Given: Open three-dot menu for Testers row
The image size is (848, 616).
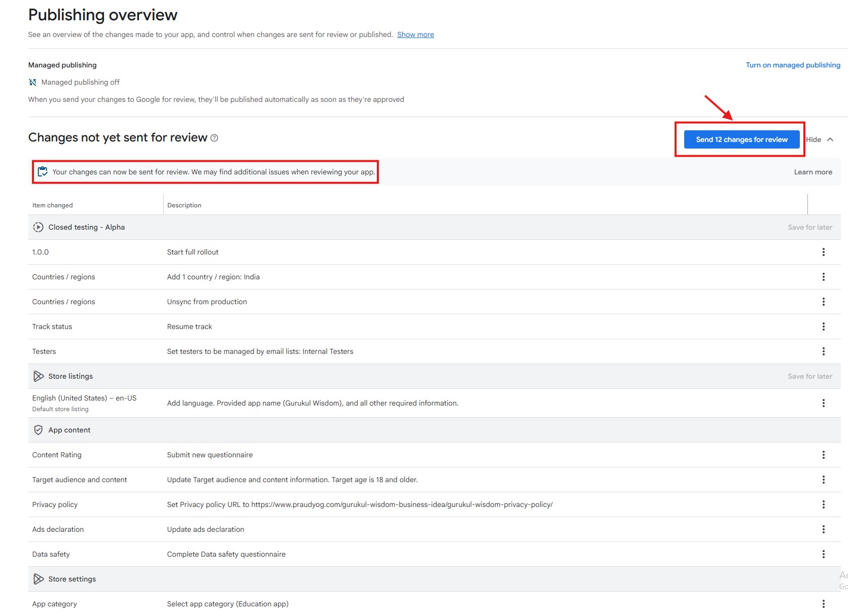Looking at the screenshot, I should [x=823, y=351].
